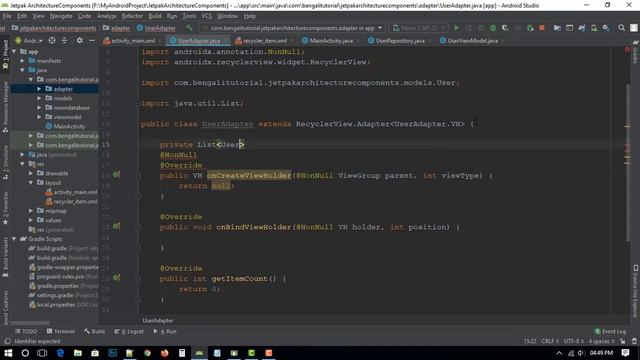Click the project panel horizontal scrollbar
Screen dimensions: 640x360
point(31,322)
